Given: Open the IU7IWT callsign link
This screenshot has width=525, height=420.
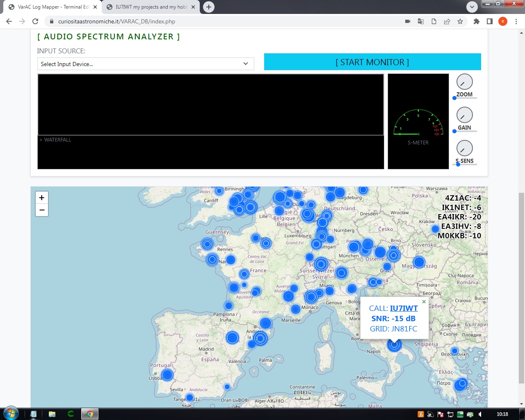Looking at the screenshot, I should coord(404,308).
